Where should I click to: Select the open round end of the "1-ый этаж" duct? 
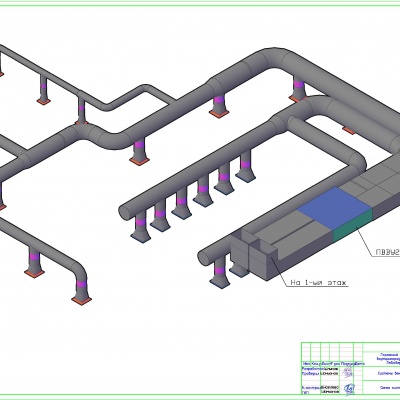(x=204, y=258)
